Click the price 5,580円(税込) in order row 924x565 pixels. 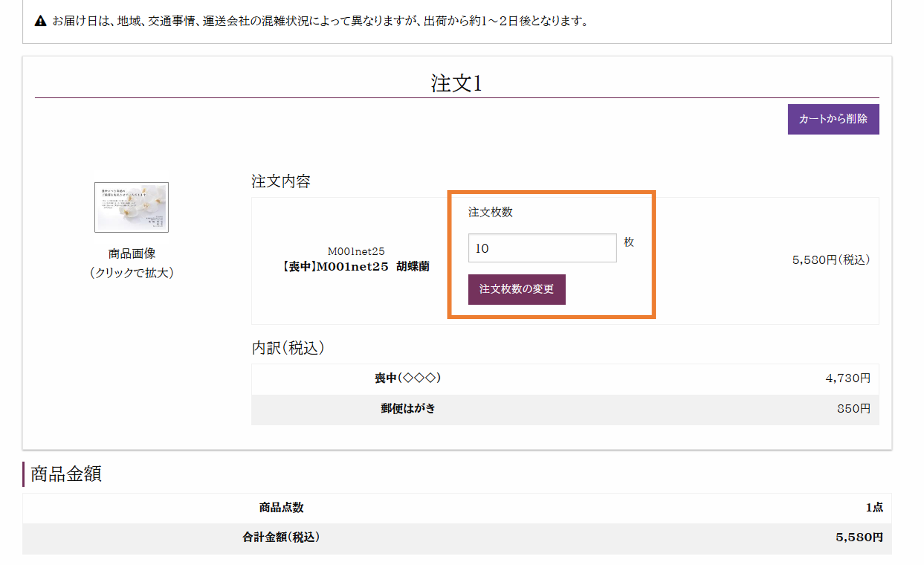[831, 260]
